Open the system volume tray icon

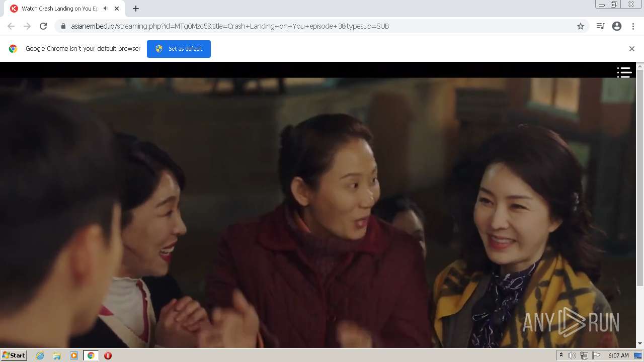(x=572, y=355)
